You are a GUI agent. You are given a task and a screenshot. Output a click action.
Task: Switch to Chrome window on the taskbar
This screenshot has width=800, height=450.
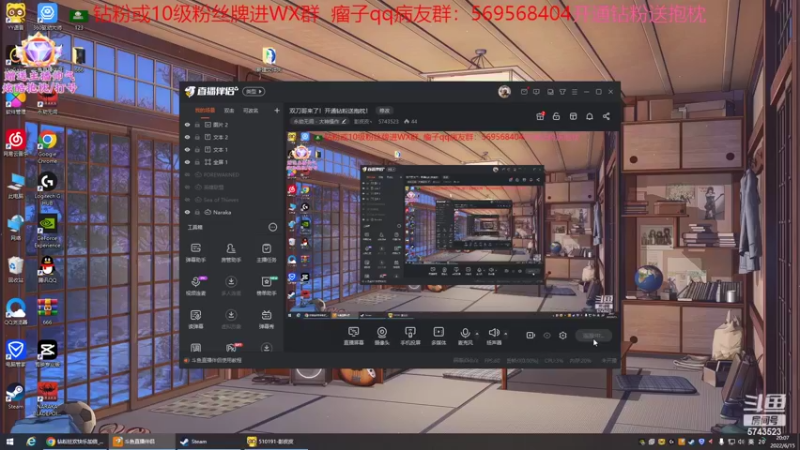(74, 441)
